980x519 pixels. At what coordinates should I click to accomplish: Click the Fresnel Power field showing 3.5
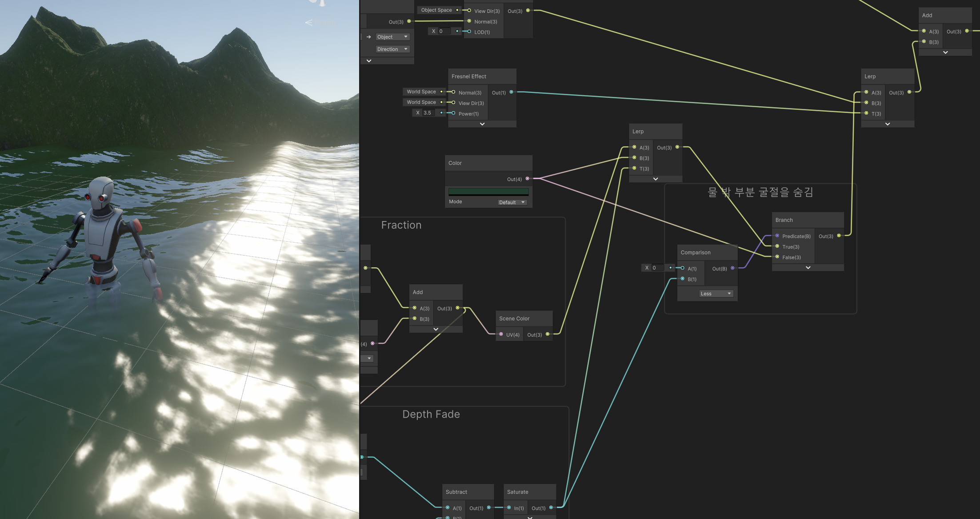(x=428, y=113)
